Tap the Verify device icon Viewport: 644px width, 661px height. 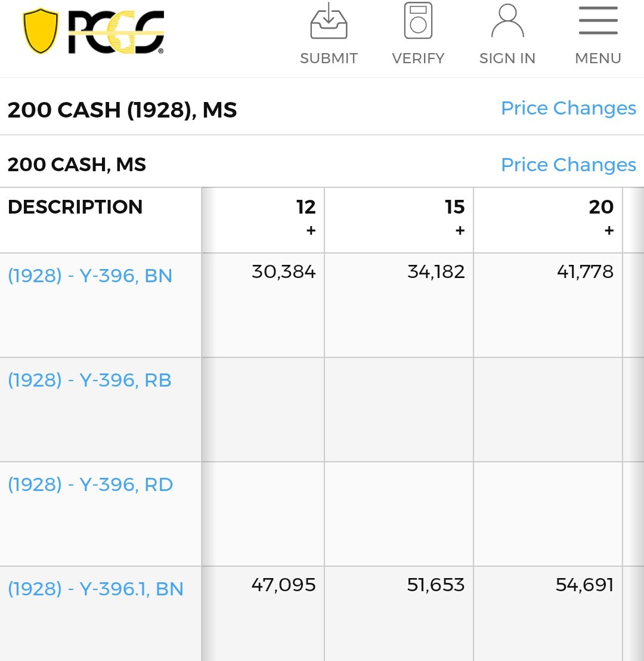[418, 21]
